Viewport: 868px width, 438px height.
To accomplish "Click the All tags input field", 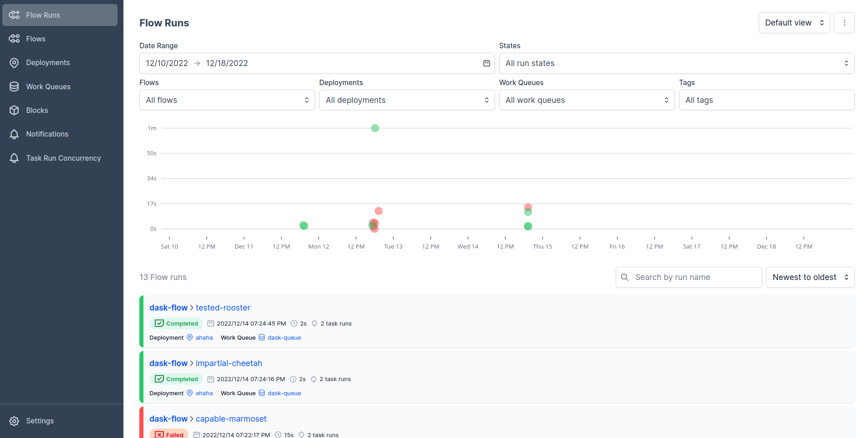I will (x=766, y=100).
